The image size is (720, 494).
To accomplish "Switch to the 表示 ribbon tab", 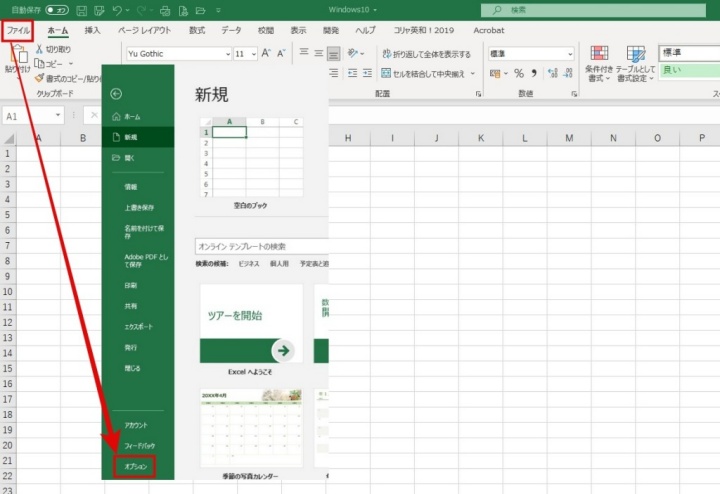I will [x=298, y=30].
